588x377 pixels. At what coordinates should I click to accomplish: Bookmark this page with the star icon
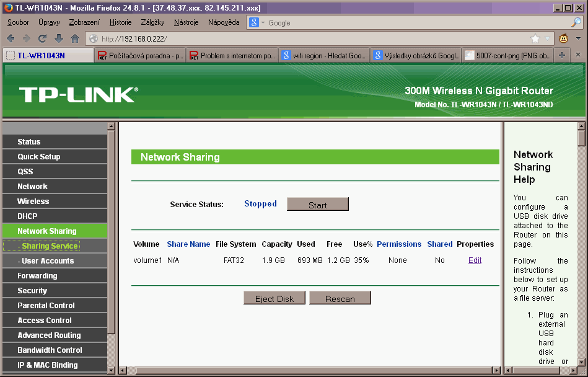coord(535,38)
